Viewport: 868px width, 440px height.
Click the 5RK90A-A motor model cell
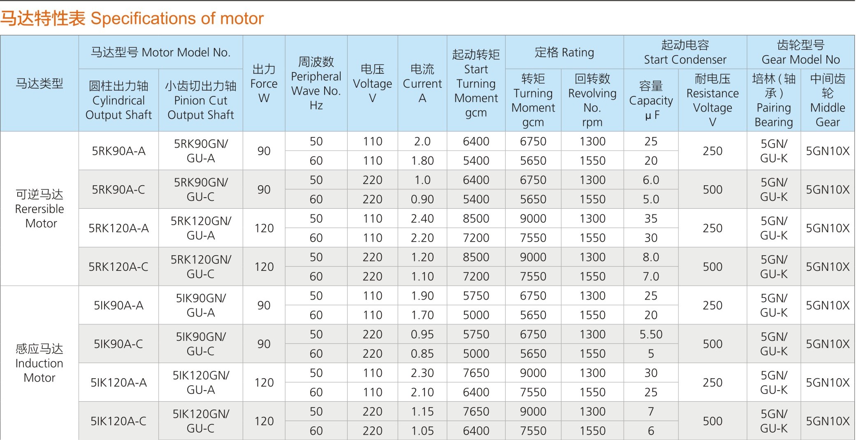(118, 151)
